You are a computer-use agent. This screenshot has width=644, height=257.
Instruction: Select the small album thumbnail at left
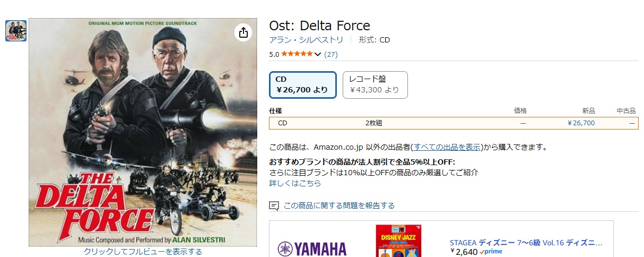(x=16, y=30)
